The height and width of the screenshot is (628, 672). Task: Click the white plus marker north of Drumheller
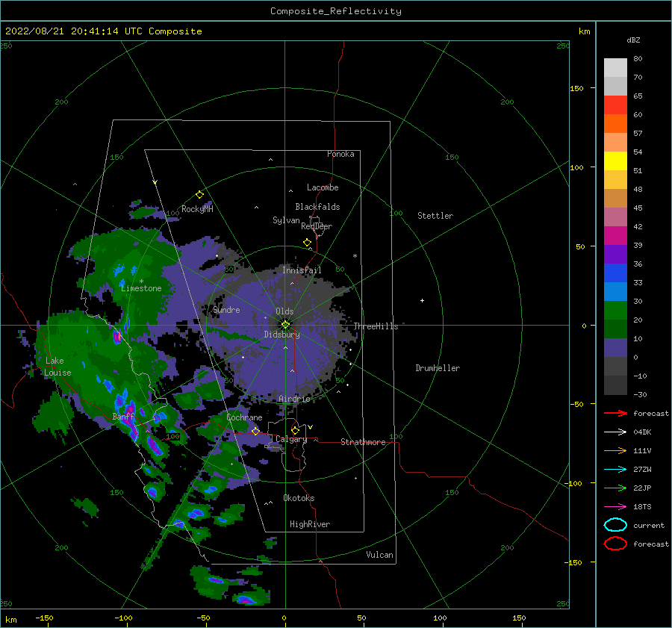422,300
